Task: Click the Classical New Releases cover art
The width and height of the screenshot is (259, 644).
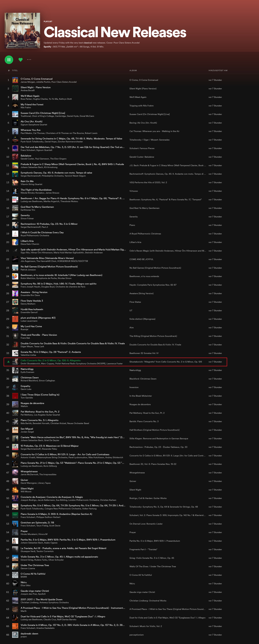Action: 22,30
